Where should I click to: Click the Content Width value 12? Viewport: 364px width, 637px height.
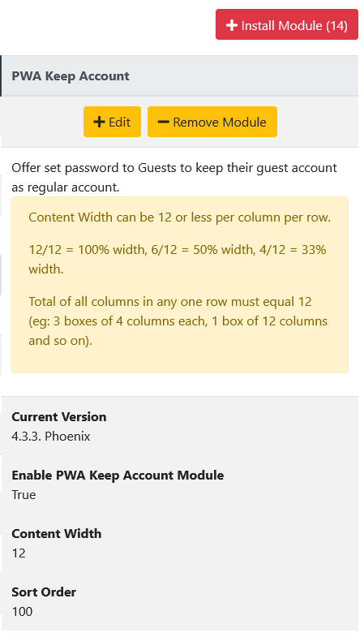tap(19, 553)
